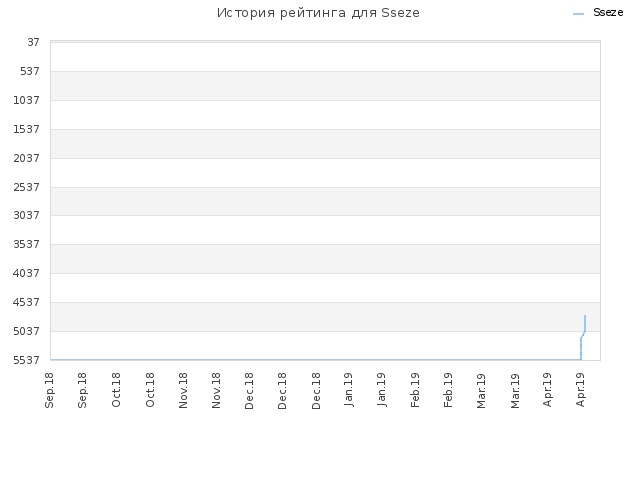Click the leftmost Sep.18 x-axis label
Viewport: 640px width, 480px height.
[x=49, y=390]
